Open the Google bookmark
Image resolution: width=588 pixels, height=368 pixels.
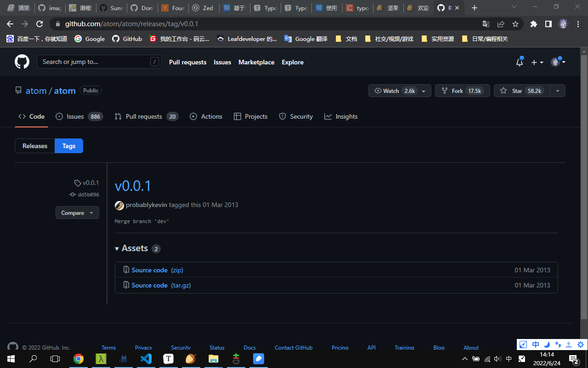coord(90,39)
